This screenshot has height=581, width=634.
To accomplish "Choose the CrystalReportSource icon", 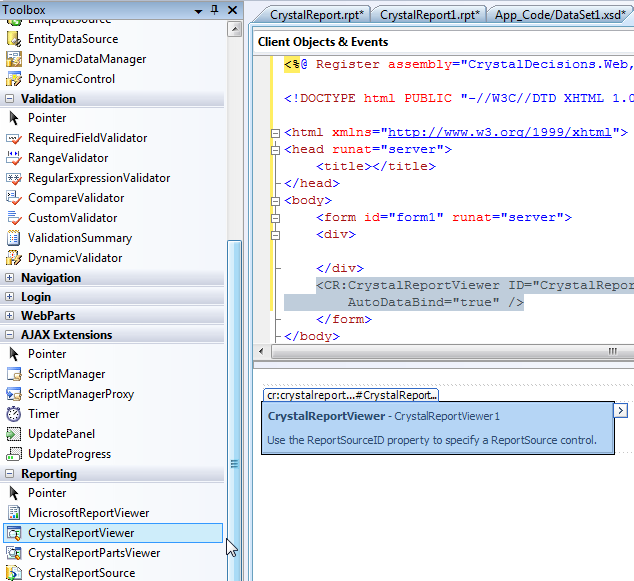I will (13, 573).
